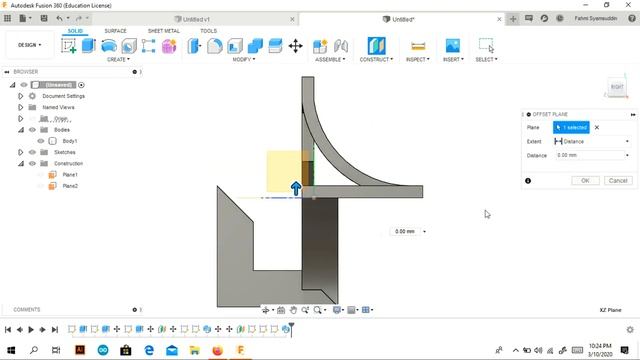Select the Create Sketch tool
Screen dimensions: 640x360
69,46
